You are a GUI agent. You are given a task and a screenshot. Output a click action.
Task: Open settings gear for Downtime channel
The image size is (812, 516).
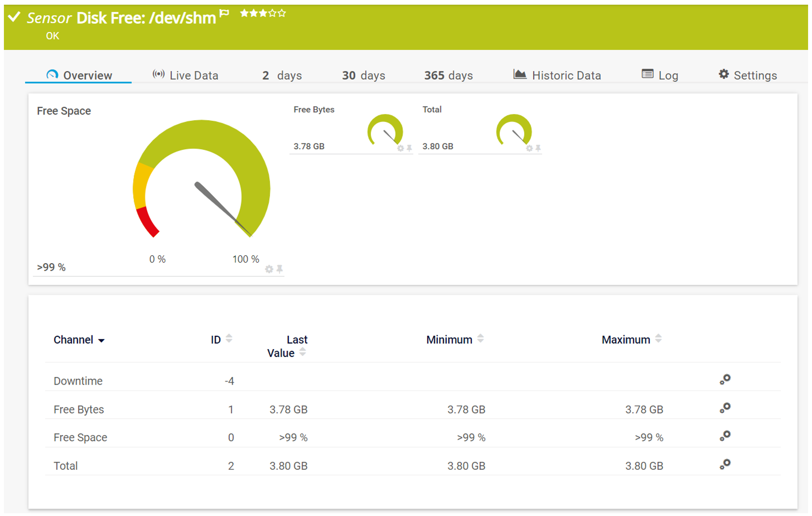725,379
